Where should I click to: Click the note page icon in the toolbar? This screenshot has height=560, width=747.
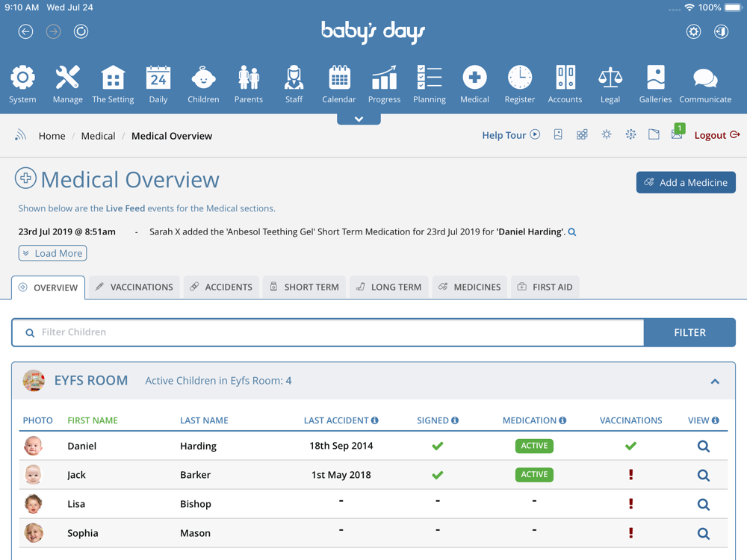(x=654, y=134)
